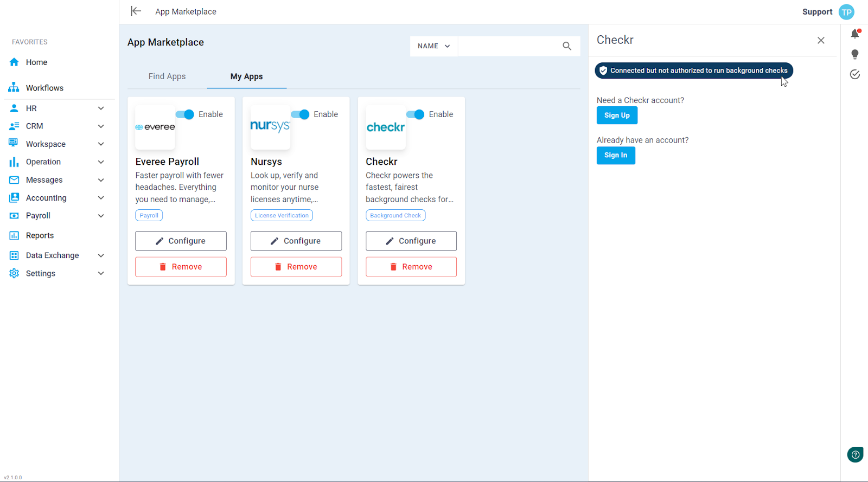Image resolution: width=868 pixels, height=482 pixels.
Task: Expand the Workspace menu chevron
Action: click(x=101, y=144)
